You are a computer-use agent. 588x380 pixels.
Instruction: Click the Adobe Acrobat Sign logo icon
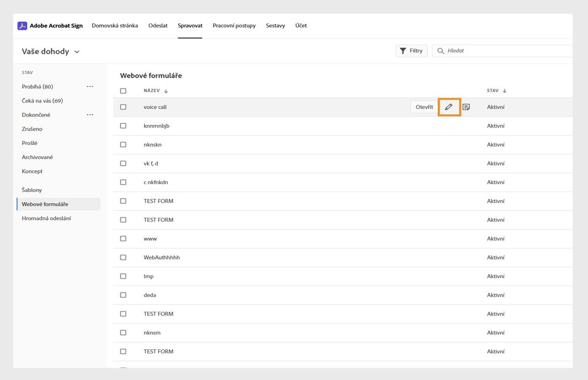click(x=22, y=26)
